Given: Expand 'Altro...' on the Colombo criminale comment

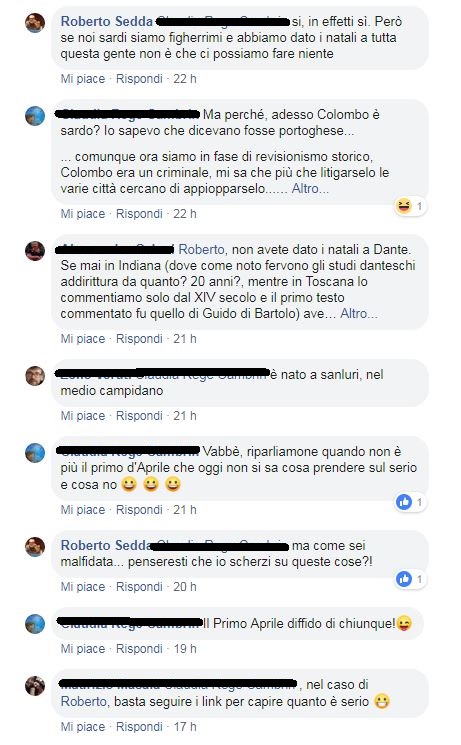Looking at the screenshot, I should pos(310,189).
